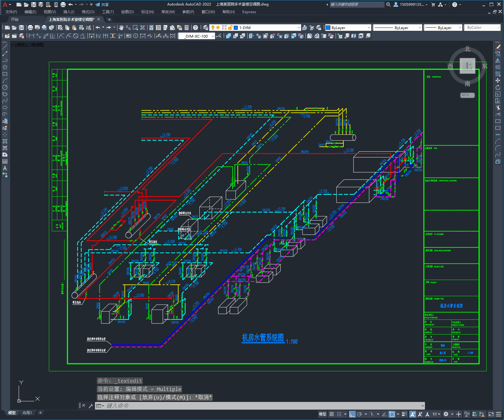Image resolution: width=504 pixels, height=420 pixels.
Task: Click the 北 direction on ViewCube
Action: [467, 49]
